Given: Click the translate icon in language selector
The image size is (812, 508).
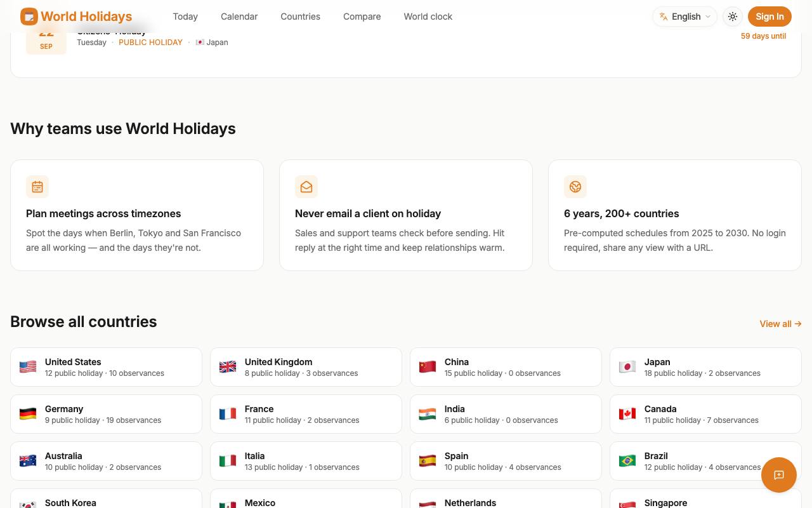Looking at the screenshot, I should (x=664, y=17).
